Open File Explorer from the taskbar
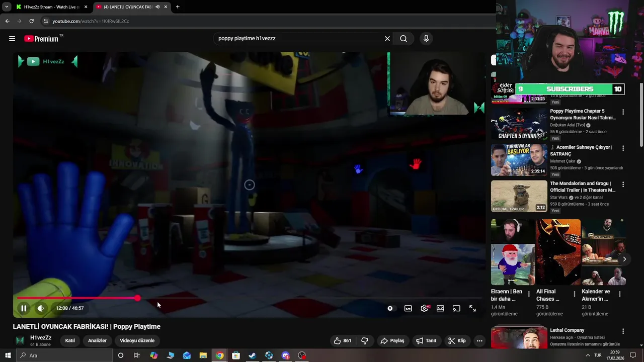 tap(203, 355)
